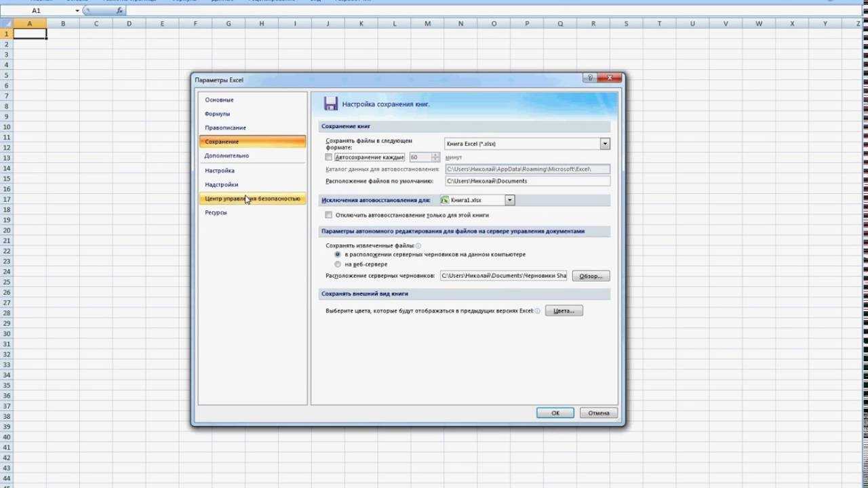Close the 'Параметры Excel' dialog with X
Viewport: 868px width, 488px height.
610,79
